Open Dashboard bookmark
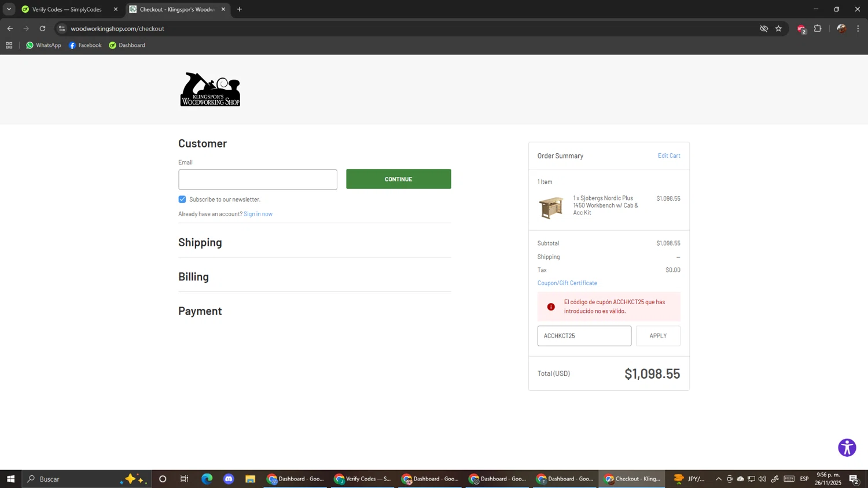This screenshot has width=868, height=488. tap(127, 45)
